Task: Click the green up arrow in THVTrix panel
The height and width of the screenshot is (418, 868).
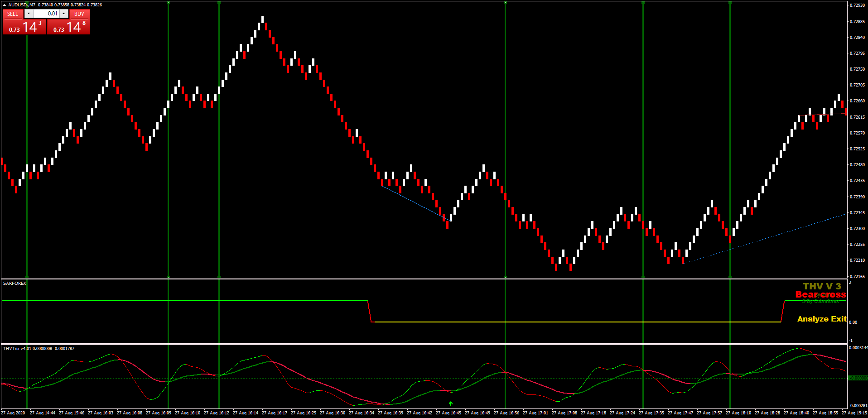Action: [x=450, y=404]
